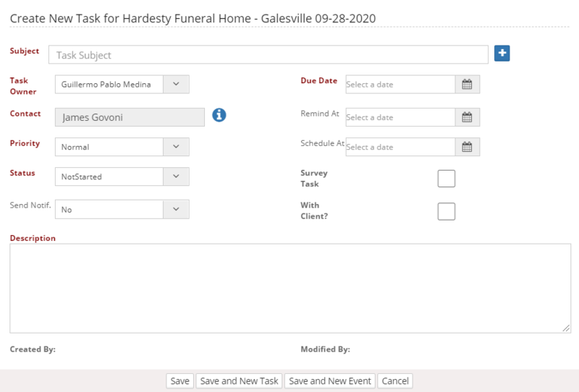The image size is (579, 392).
Task: Focus the Task Subject input field
Action: [269, 55]
